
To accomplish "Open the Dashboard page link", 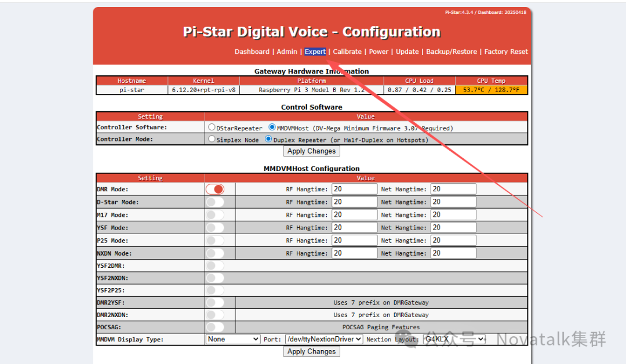I will point(252,52).
